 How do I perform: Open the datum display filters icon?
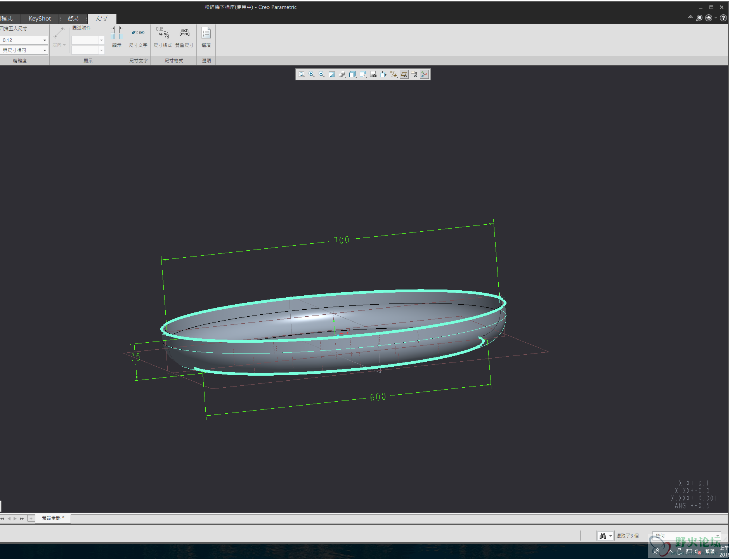pyautogui.click(x=394, y=74)
